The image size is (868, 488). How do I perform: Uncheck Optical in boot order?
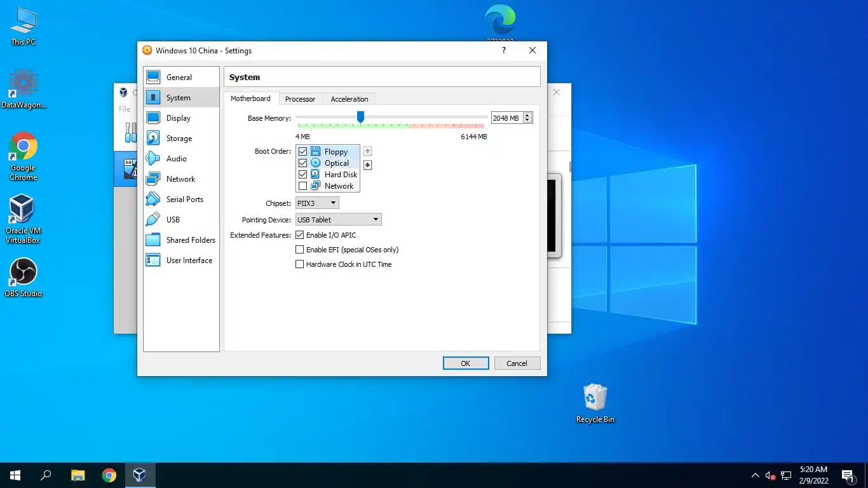tap(302, 163)
